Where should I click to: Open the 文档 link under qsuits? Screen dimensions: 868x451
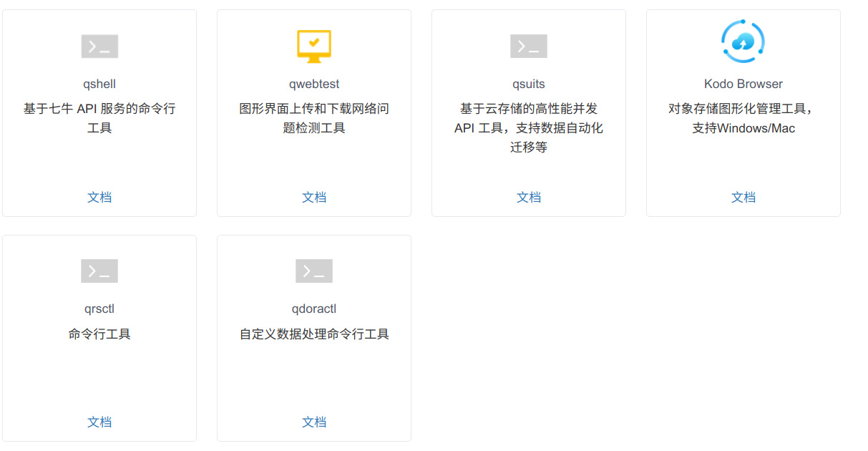click(x=529, y=198)
